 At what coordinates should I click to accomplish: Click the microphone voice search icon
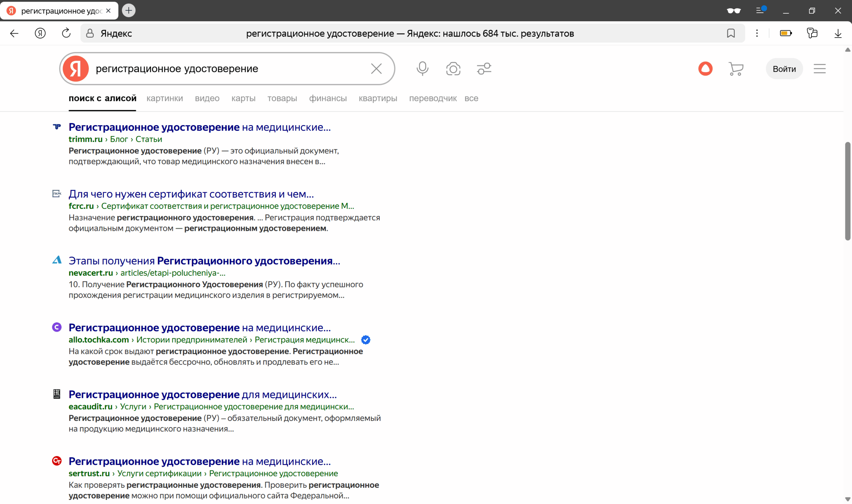coord(422,69)
